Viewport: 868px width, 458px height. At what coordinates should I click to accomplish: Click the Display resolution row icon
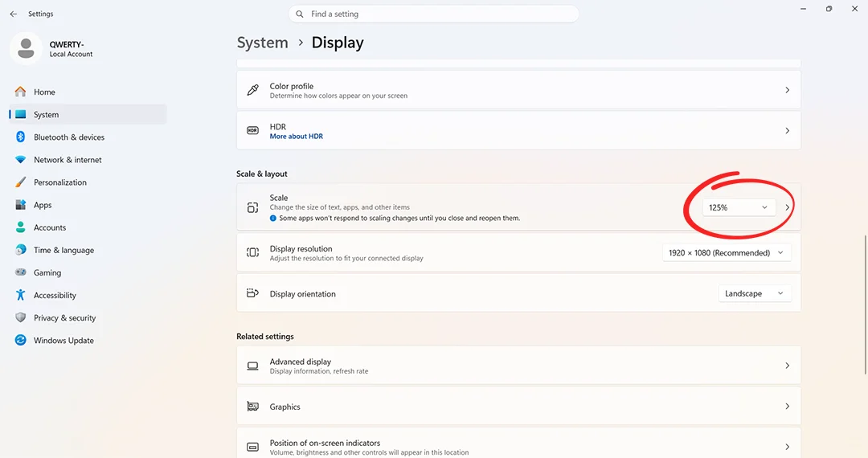click(x=252, y=252)
